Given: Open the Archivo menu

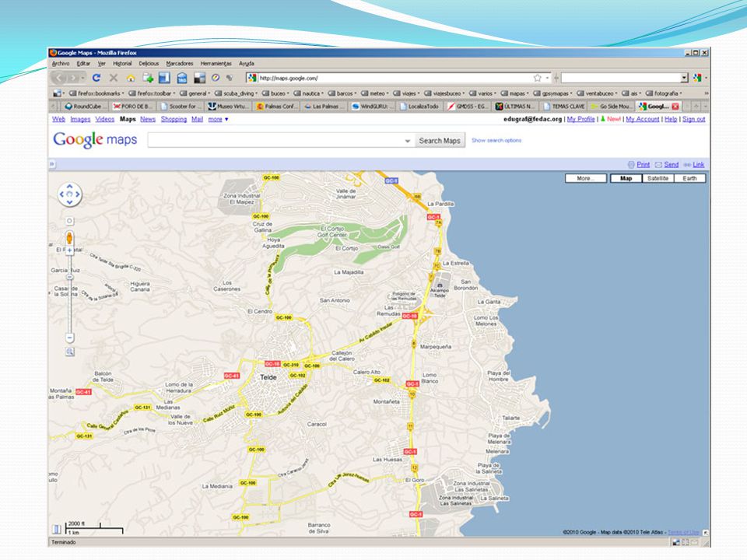Looking at the screenshot, I should [x=61, y=63].
